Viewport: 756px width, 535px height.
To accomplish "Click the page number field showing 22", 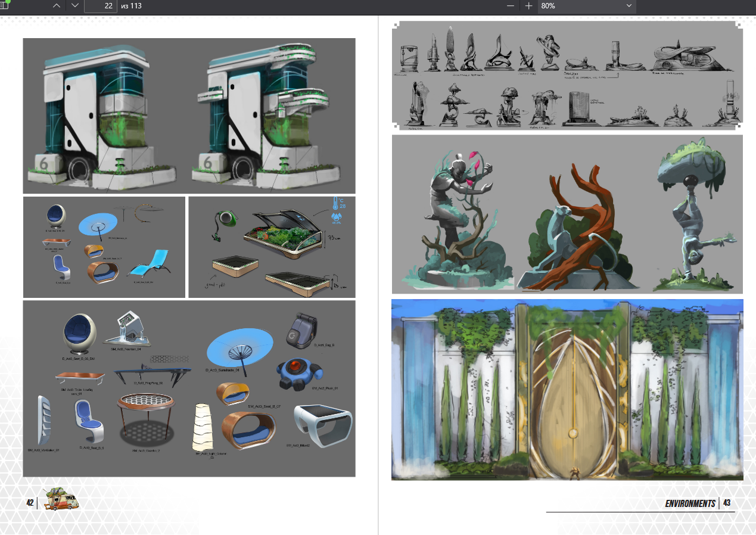I will pyautogui.click(x=101, y=6).
